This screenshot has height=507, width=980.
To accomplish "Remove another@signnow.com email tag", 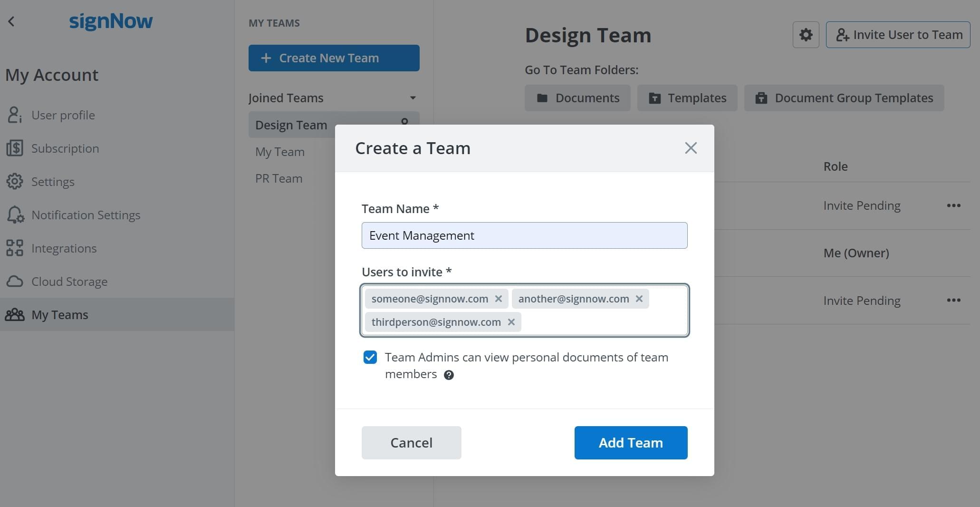I will [x=639, y=299].
